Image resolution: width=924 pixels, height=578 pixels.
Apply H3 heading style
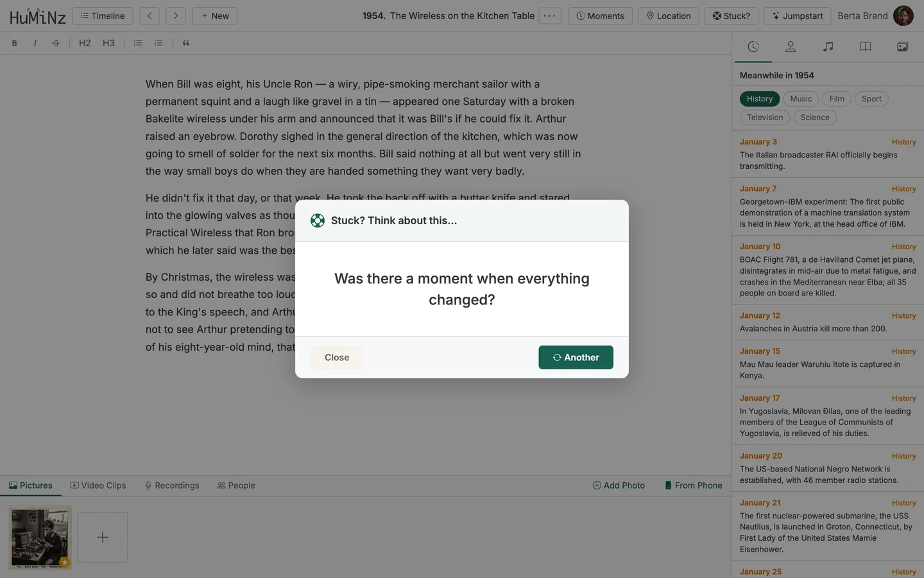108,43
